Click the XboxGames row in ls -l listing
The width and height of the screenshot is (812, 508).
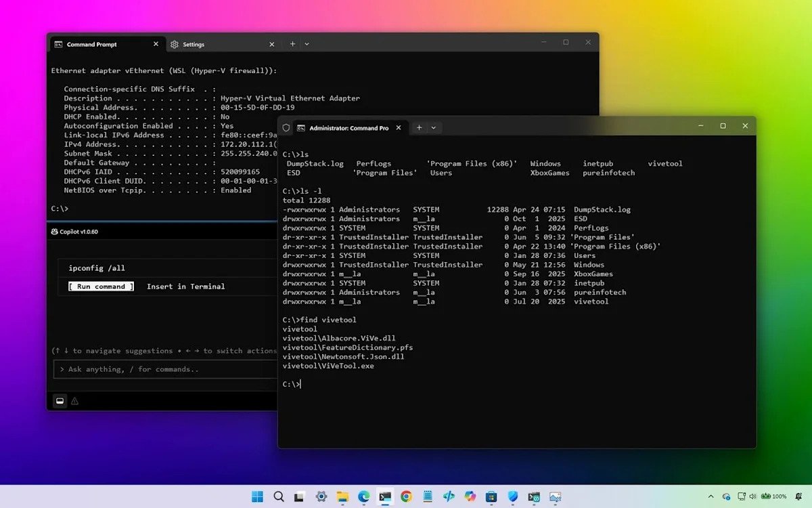click(x=448, y=274)
